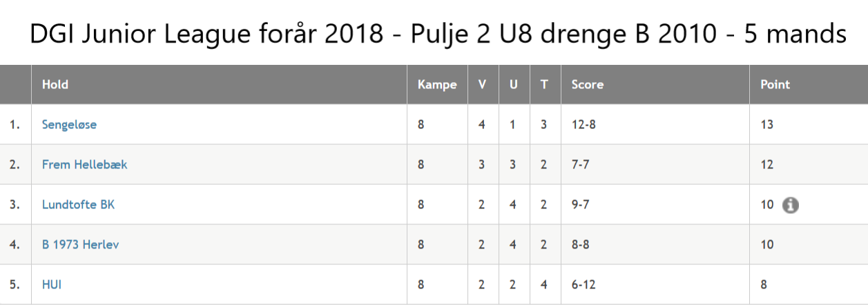Viewport: 868px width, 305px height.
Task: Select the V column header
Action: (482, 85)
